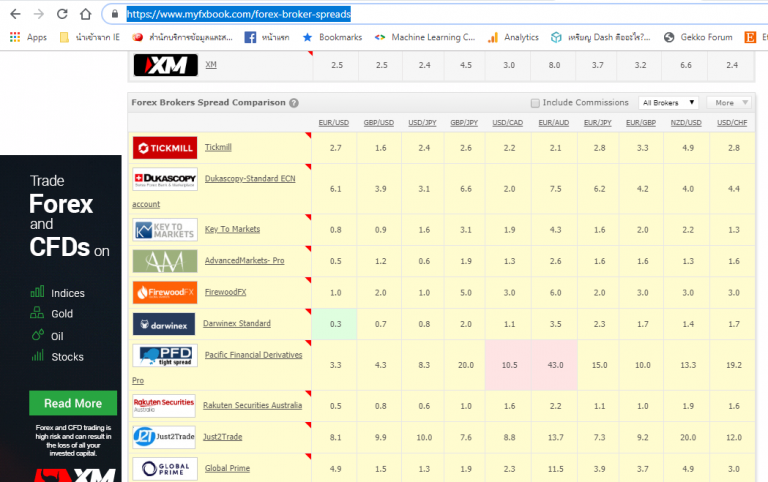Click Oil icon in the ad
Image resolution: width=768 pixels, height=482 pixels.
point(38,335)
